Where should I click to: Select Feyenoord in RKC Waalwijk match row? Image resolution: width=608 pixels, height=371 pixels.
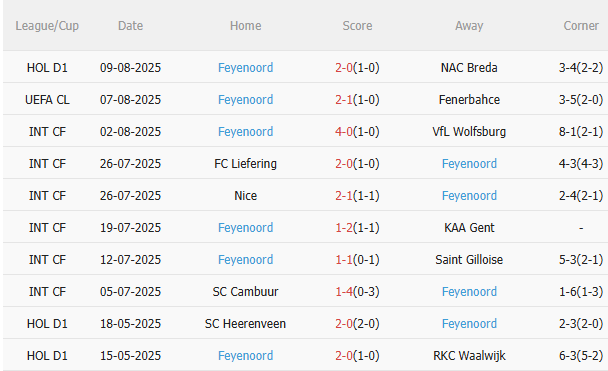[x=245, y=356]
